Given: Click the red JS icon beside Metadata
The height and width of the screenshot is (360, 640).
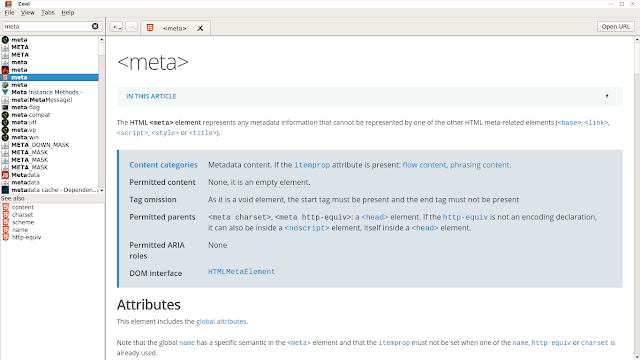Looking at the screenshot, I should click(5, 175).
